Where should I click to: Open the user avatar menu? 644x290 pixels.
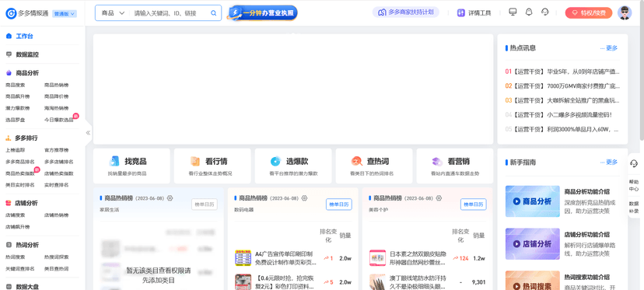tap(625, 12)
